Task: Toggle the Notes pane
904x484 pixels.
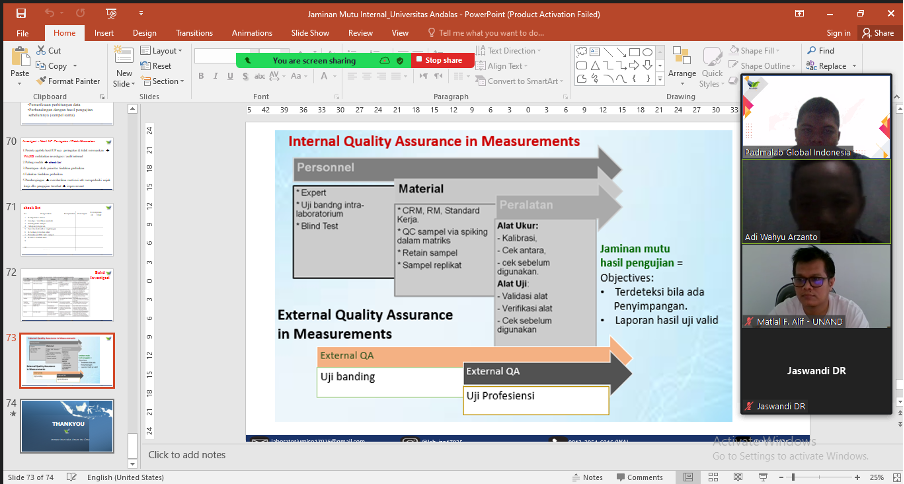Action: (x=586, y=477)
